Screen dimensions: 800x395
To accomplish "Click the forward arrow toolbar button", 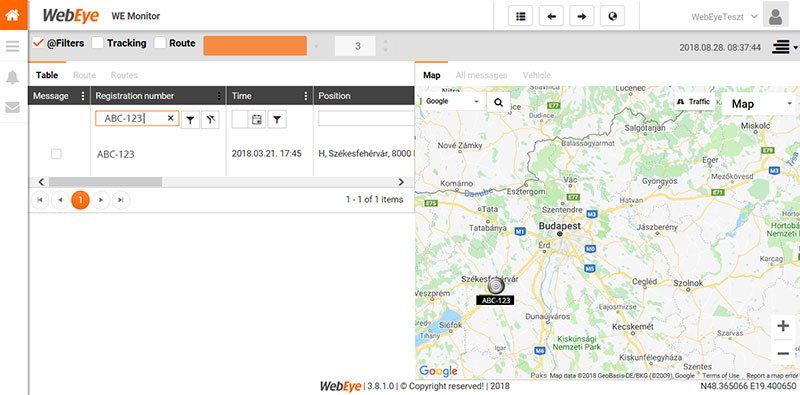I will [x=582, y=16].
